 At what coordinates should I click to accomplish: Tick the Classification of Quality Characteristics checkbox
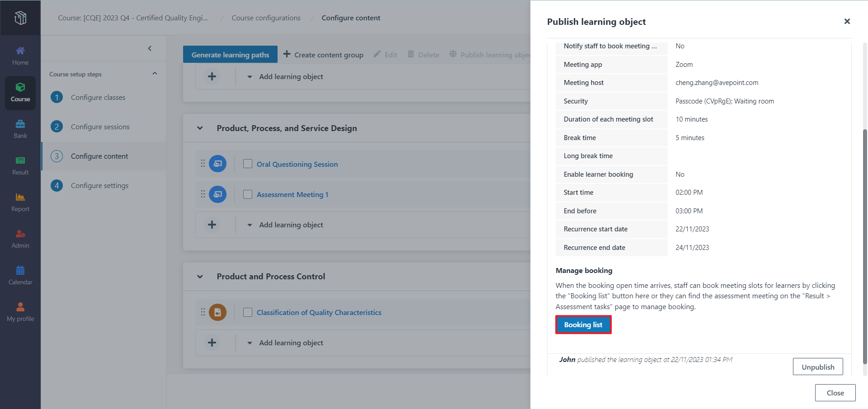(x=248, y=312)
